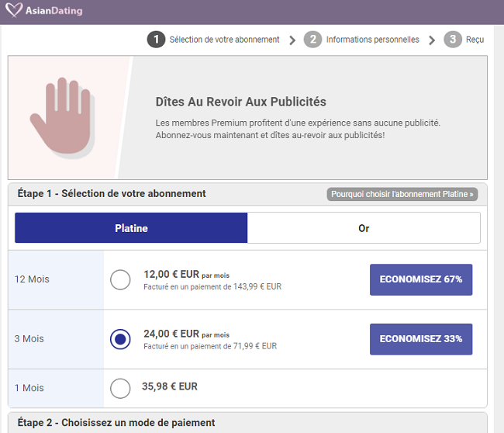Open Pourquoi choisir l'abonnement Platine link
This screenshot has width=504, height=433.
(402, 194)
